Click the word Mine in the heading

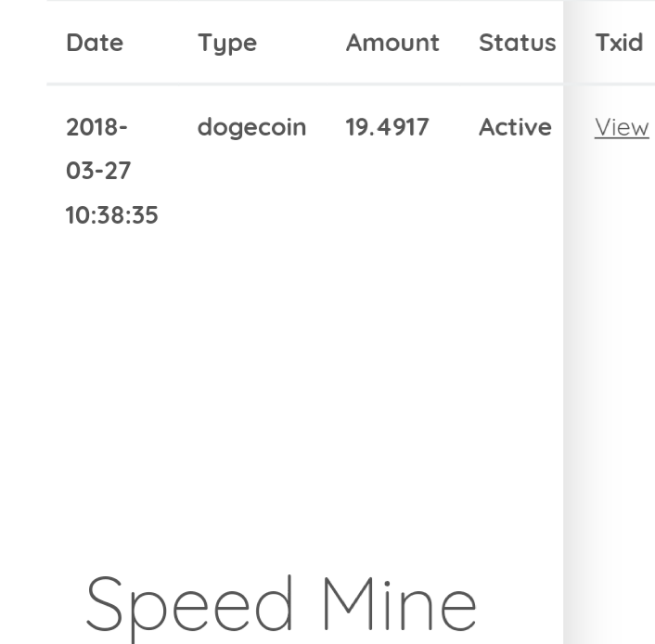(x=400, y=602)
